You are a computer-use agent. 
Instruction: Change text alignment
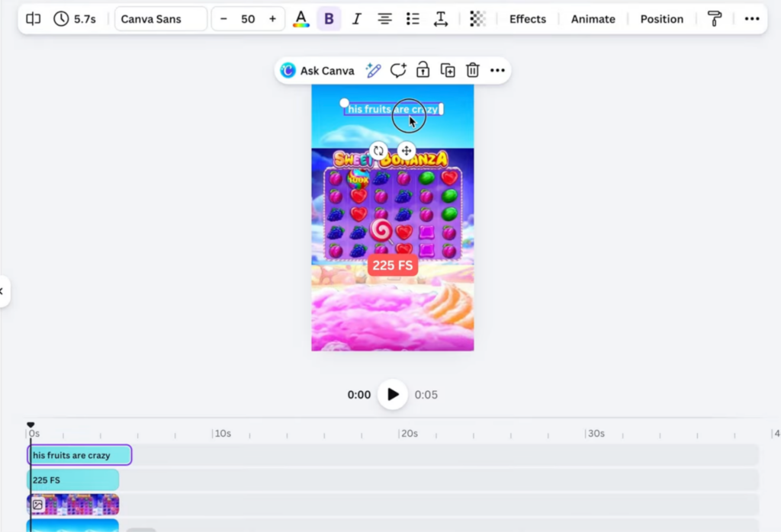point(384,19)
